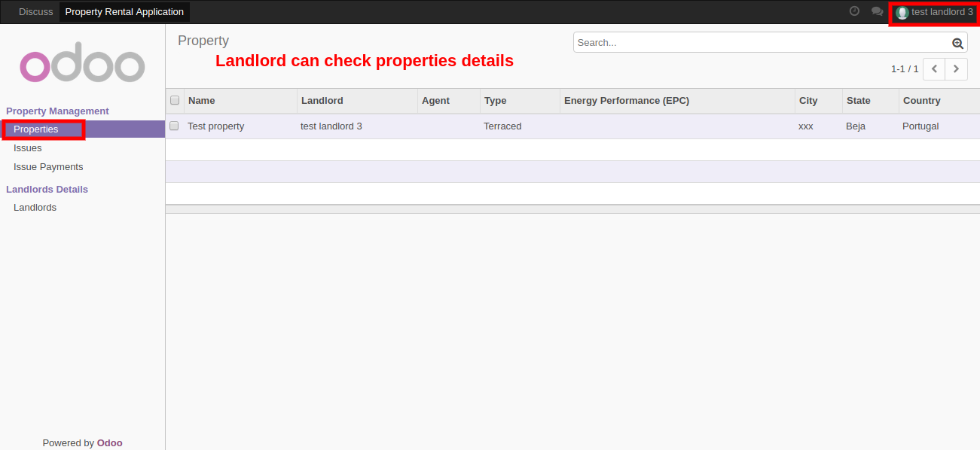Viewport: 980px width, 450px height.
Task: Sort by Energy Performance (EPC) column
Action: point(677,101)
